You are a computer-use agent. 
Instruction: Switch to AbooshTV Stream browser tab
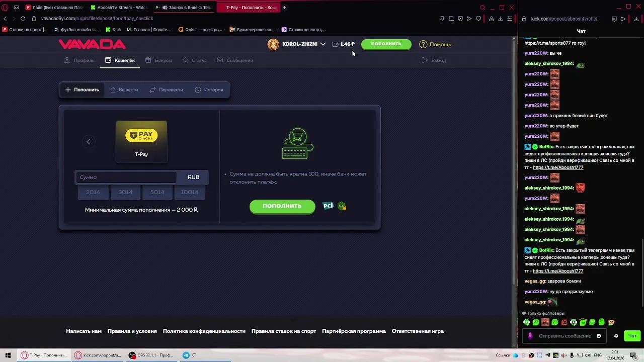coord(119,8)
